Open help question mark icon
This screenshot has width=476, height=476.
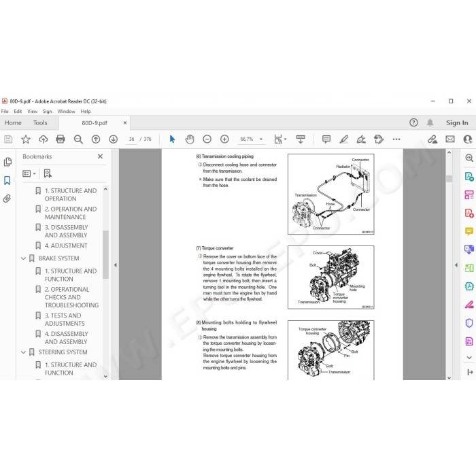point(413,122)
